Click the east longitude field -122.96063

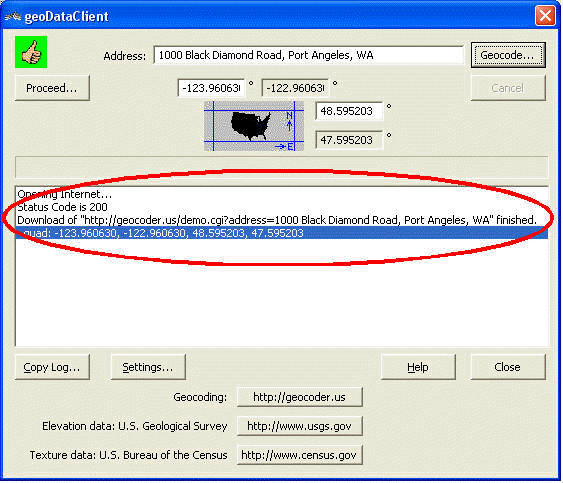(296, 88)
